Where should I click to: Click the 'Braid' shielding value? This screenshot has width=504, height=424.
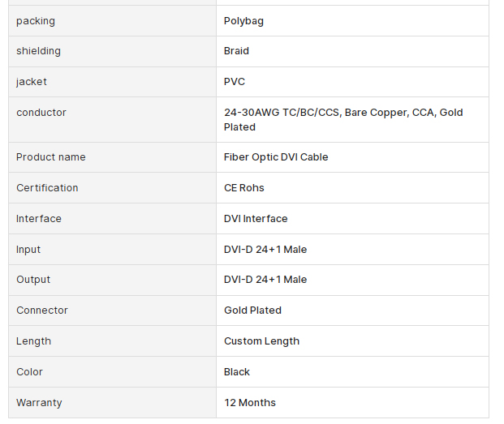tap(236, 51)
